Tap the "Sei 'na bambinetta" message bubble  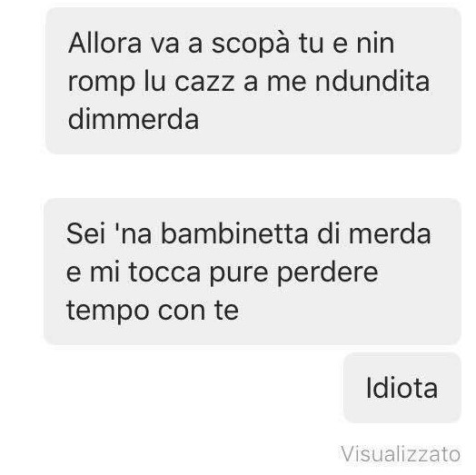253,272
